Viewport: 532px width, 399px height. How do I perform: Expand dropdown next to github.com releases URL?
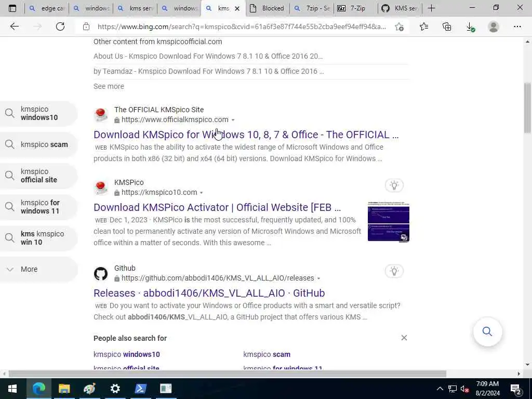point(318,278)
